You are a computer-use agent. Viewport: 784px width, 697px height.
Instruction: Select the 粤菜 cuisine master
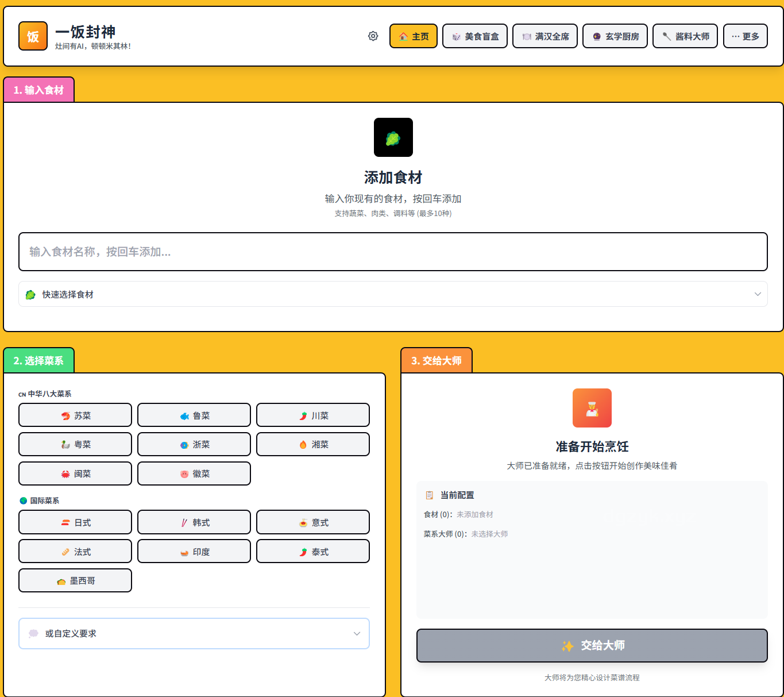75,444
